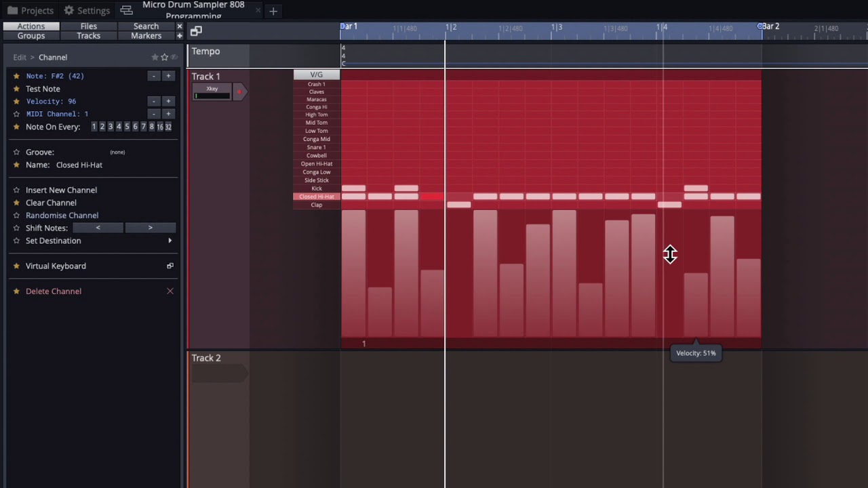Click the Xkey input device on Track 1
The width and height of the screenshot is (868, 488).
click(212, 91)
